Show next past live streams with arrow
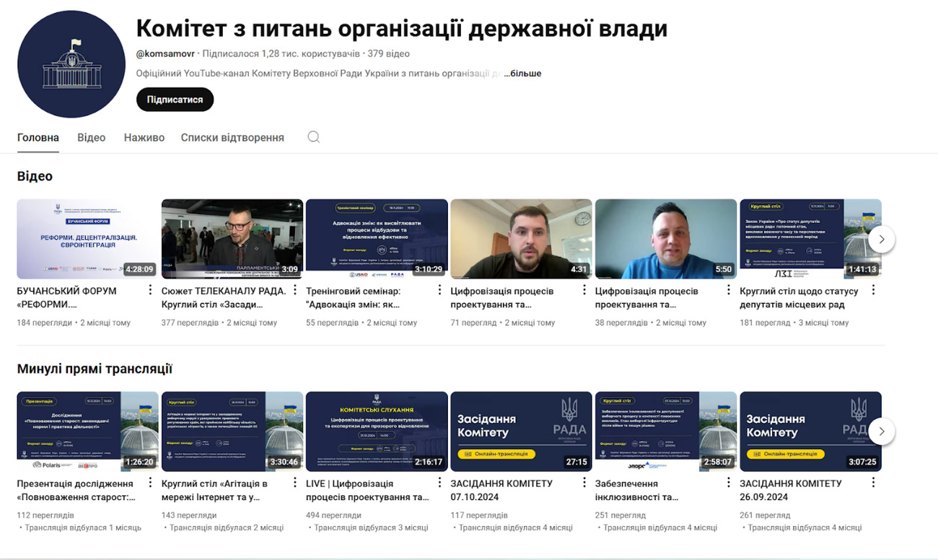This screenshot has height=560, width=938. tap(881, 432)
